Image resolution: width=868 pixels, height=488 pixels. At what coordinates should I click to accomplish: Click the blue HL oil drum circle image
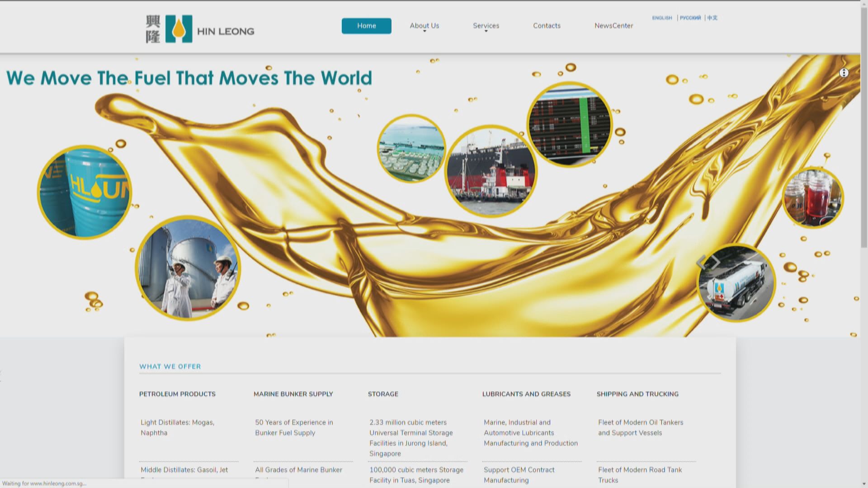[x=85, y=192]
